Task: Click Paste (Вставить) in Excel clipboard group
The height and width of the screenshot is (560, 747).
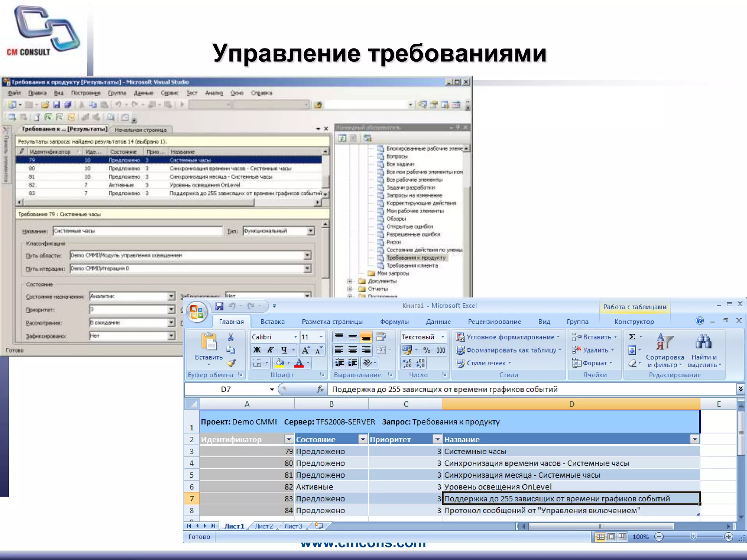Action: click(209, 349)
